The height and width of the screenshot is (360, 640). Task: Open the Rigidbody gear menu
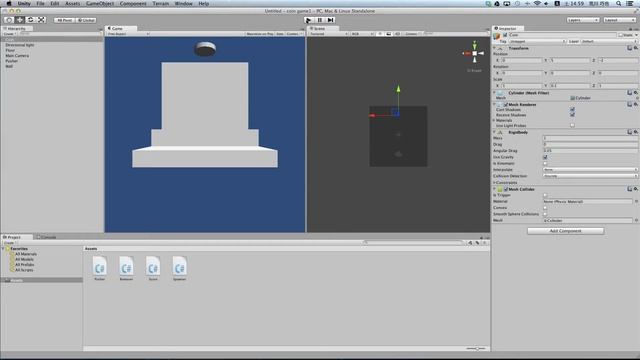click(636, 132)
